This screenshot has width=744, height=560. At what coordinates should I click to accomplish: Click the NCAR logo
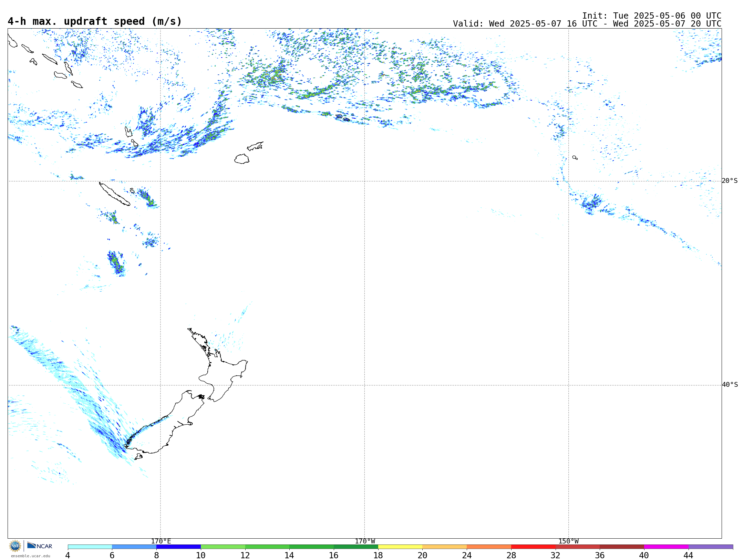click(40, 546)
